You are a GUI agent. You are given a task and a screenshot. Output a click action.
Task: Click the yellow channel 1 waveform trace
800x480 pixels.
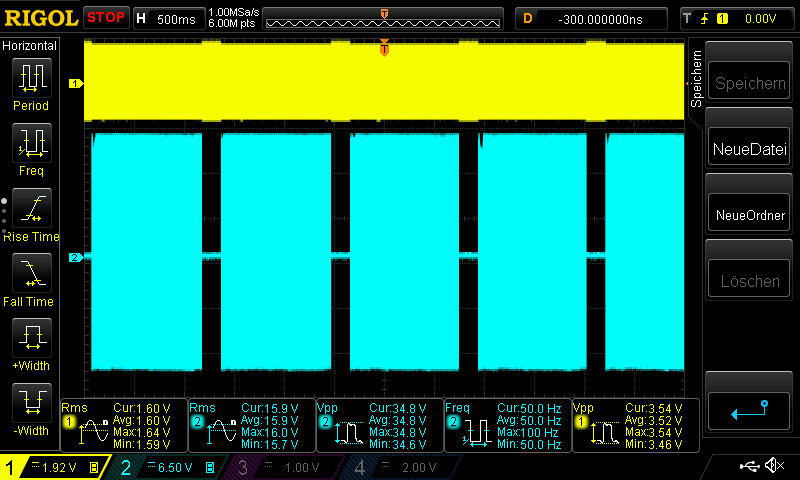click(384, 82)
